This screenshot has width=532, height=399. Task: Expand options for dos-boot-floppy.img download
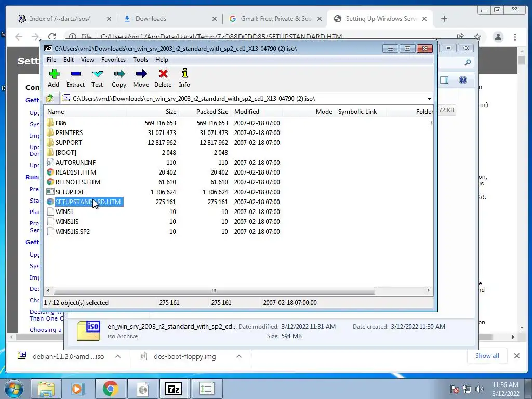pyautogui.click(x=239, y=356)
